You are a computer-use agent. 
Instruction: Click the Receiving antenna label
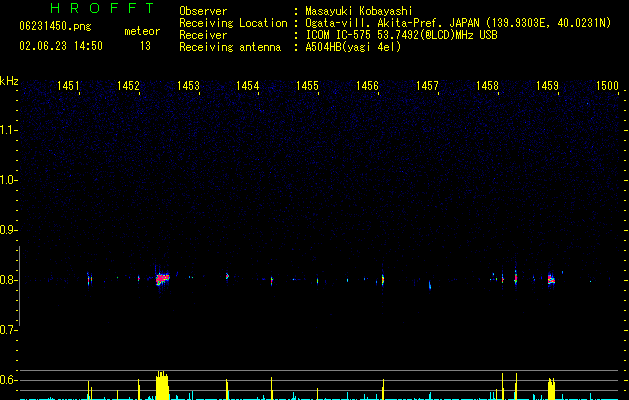point(230,47)
